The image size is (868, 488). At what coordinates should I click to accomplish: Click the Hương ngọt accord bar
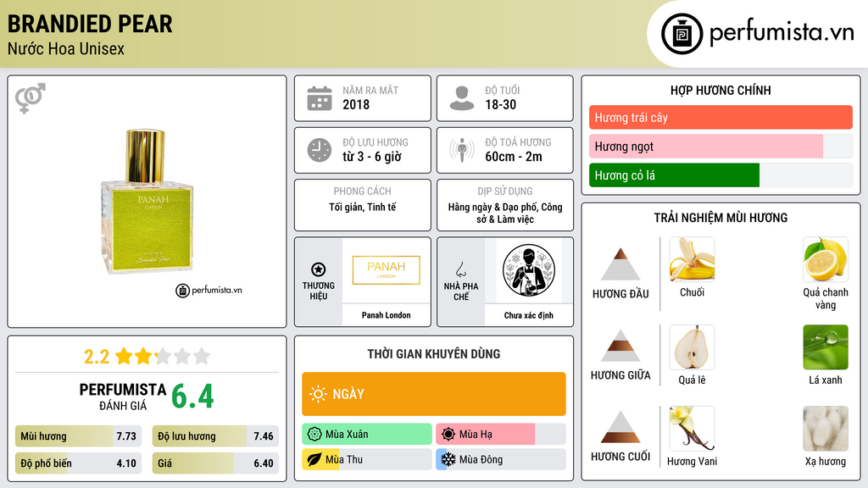(721, 146)
